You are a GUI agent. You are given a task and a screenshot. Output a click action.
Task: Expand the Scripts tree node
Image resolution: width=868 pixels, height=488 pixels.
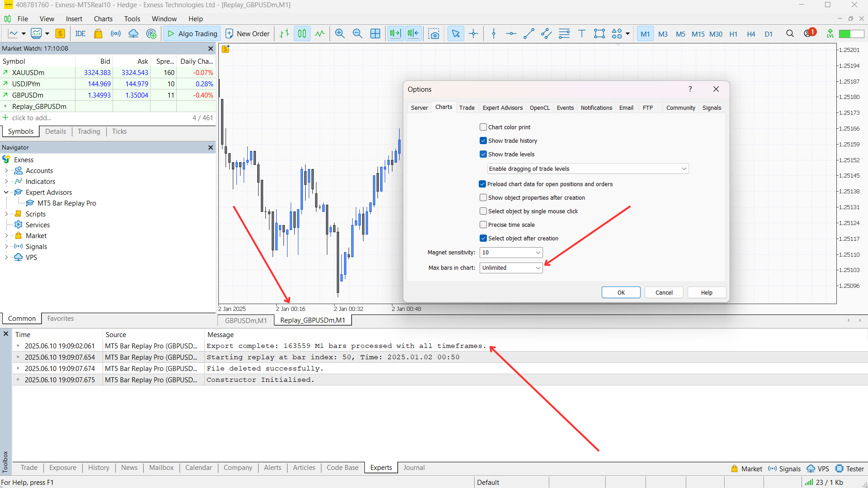6,214
